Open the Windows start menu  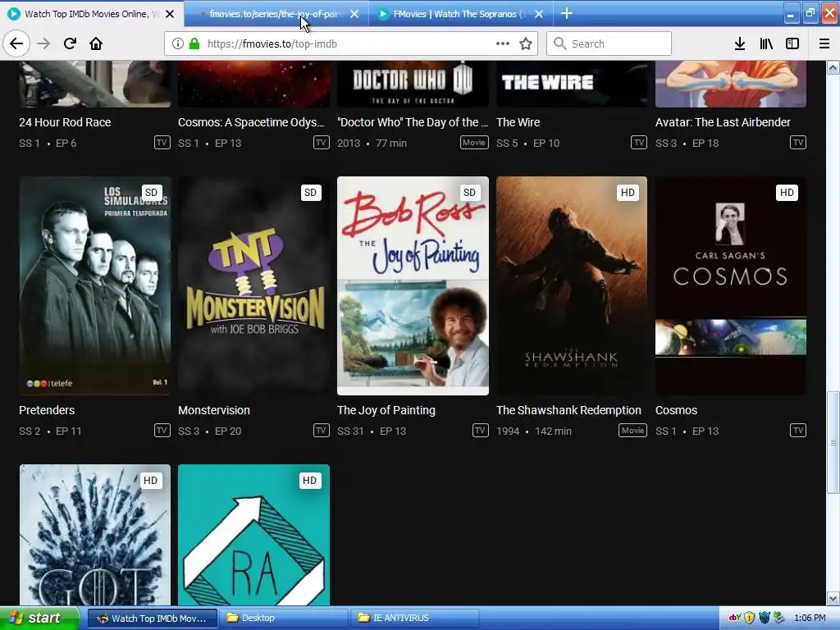click(39, 618)
